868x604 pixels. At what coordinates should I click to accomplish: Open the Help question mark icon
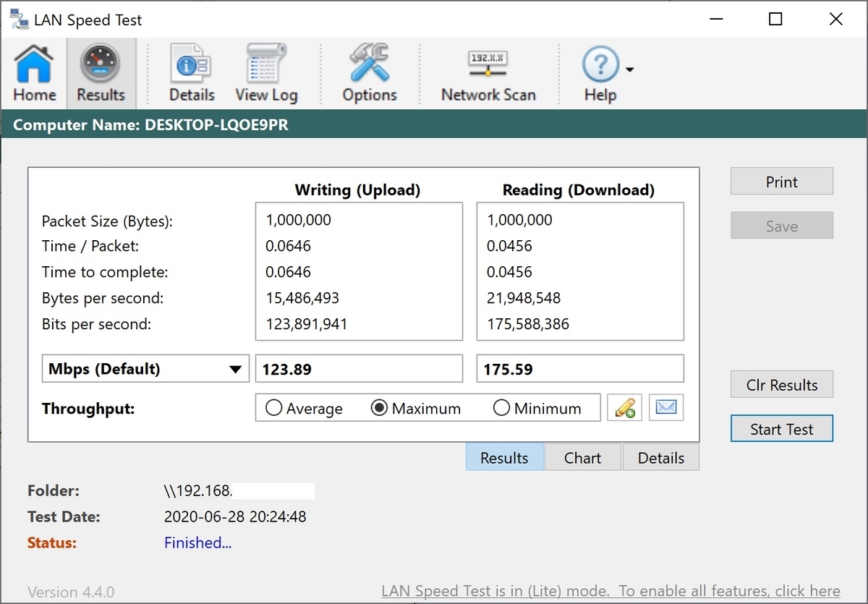click(600, 73)
